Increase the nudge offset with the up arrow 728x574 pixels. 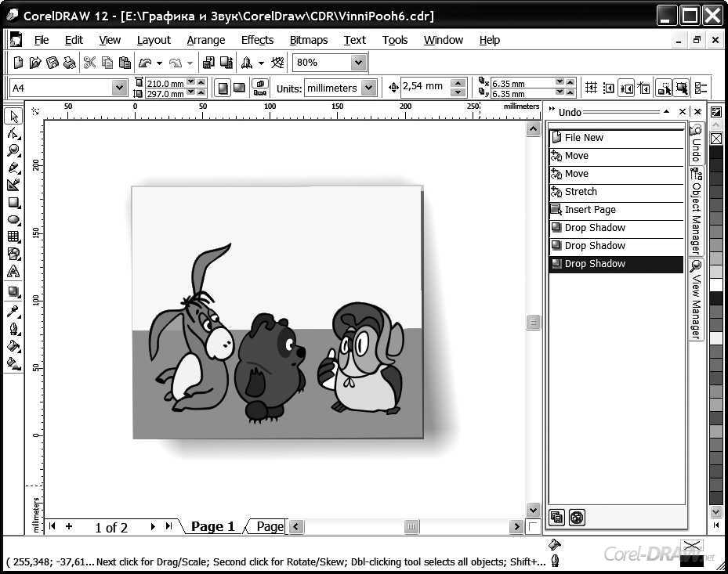[x=458, y=83]
